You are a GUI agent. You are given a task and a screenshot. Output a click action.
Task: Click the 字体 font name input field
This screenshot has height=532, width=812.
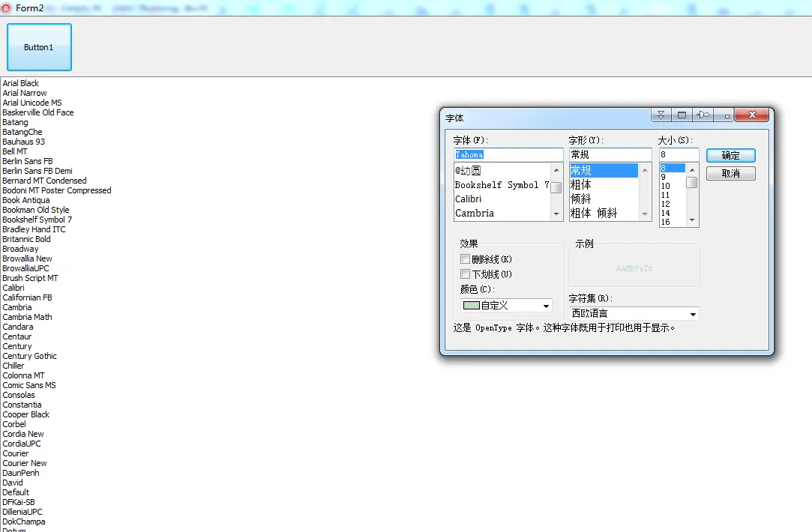point(508,155)
